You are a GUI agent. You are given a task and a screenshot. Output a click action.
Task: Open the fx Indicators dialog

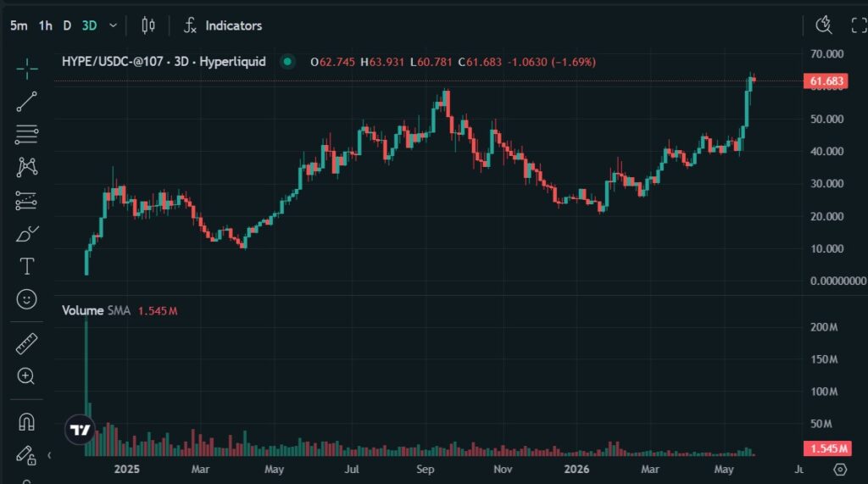(223, 25)
